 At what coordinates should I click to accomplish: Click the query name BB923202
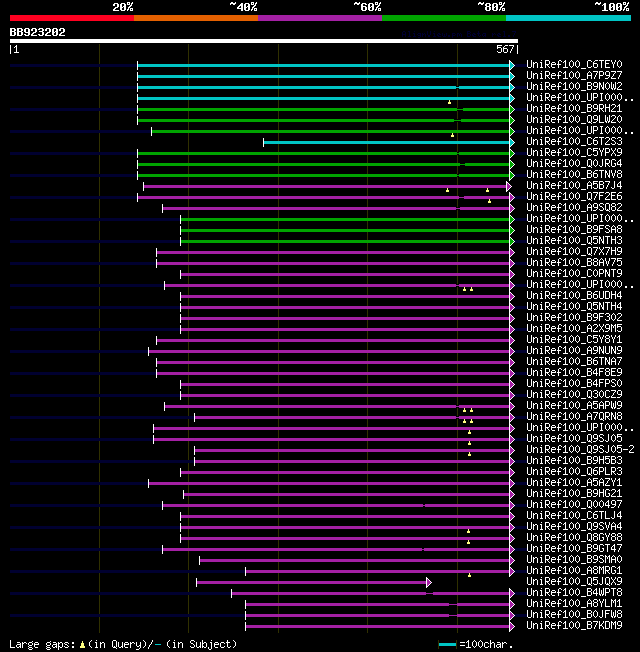pos(37,32)
